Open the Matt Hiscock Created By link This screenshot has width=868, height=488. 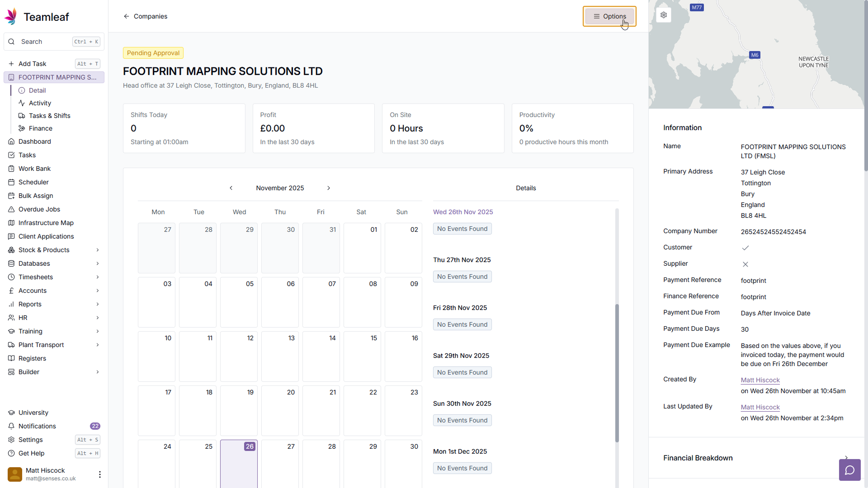760,380
